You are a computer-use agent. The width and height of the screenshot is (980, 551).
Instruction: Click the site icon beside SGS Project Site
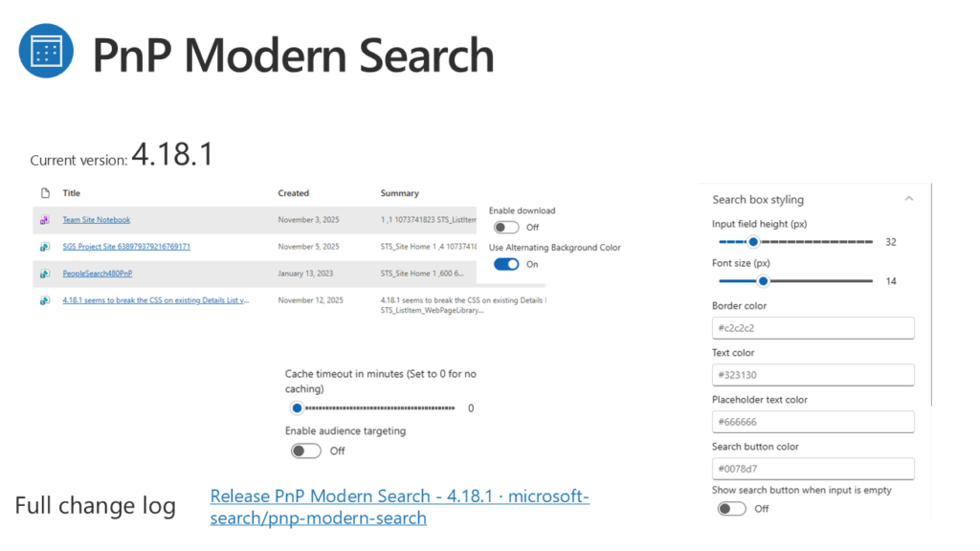[x=45, y=247]
